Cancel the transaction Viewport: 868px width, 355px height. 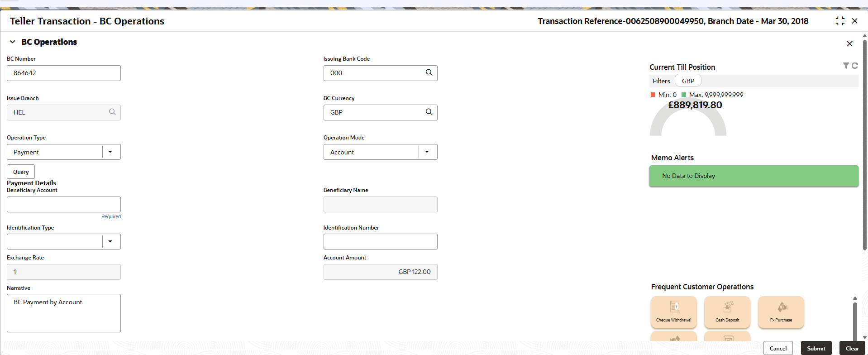pyautogui.click(x=778, y=348)
